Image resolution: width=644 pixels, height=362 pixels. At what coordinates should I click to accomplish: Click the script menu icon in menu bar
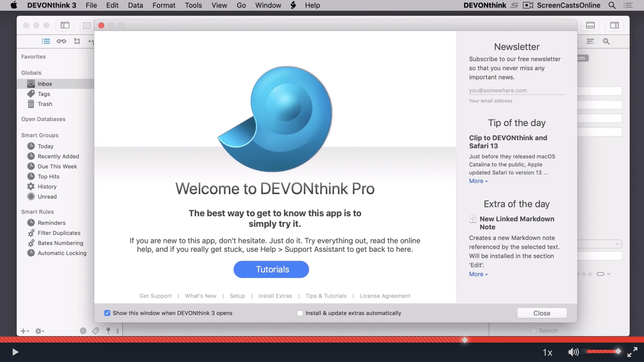[293, 5]
